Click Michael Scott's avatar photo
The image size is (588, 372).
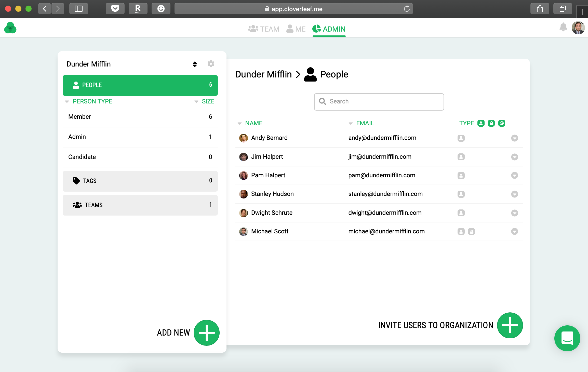[x=244, y=231]
